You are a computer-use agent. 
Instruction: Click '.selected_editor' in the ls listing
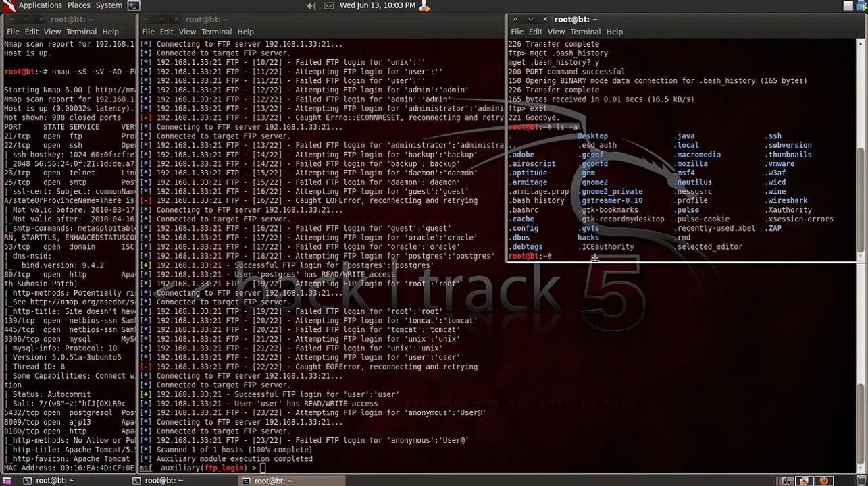[708, 247]
